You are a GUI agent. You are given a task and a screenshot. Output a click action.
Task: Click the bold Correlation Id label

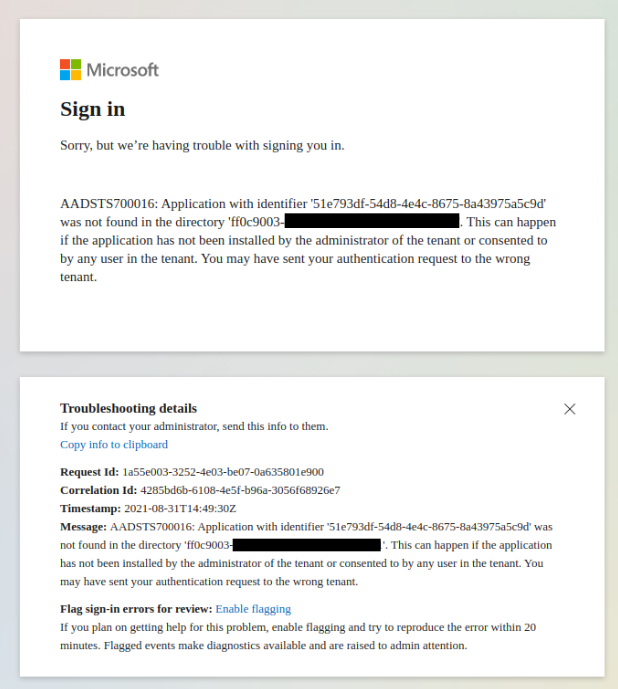pos(98,490)
